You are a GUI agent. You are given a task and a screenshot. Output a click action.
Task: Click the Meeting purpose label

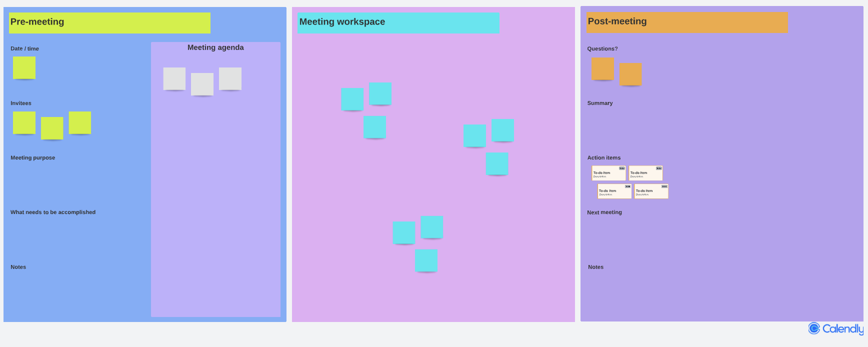(33, 157)
